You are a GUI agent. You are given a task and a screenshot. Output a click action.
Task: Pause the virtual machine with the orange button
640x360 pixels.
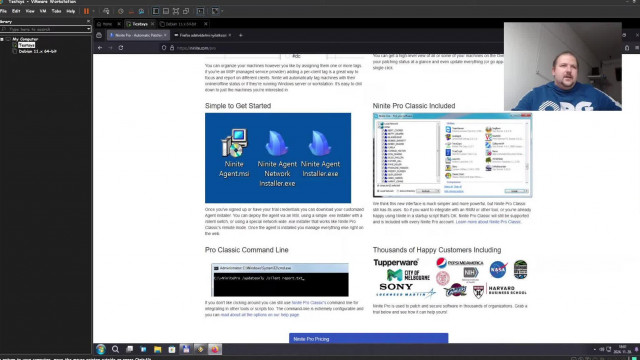[86, 11]
